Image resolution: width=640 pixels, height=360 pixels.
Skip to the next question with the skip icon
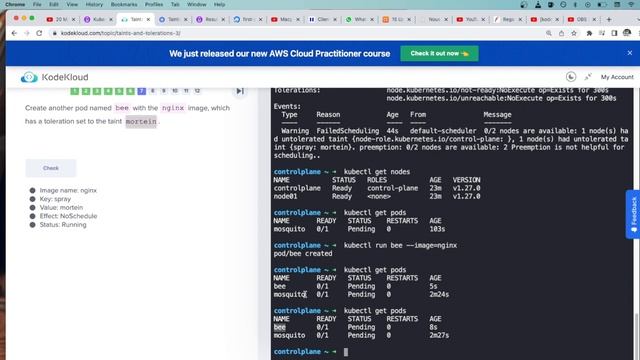pos(240,91)
